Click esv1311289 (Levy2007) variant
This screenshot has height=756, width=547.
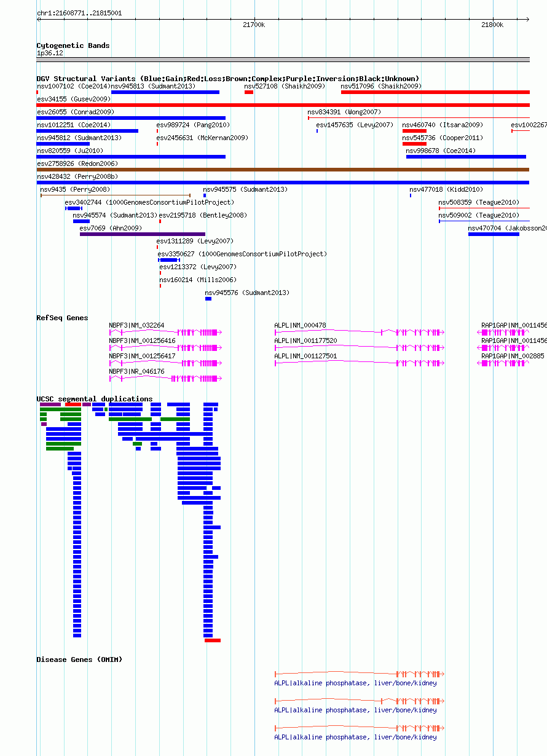point(157,247)
